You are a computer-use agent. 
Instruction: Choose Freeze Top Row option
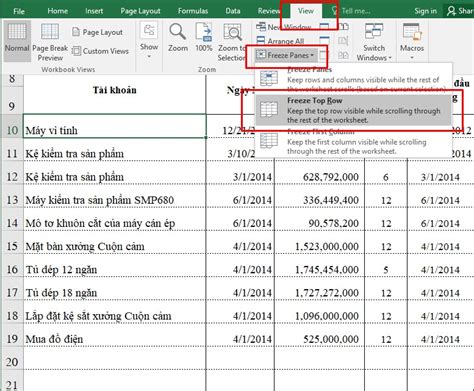(353, 110)
